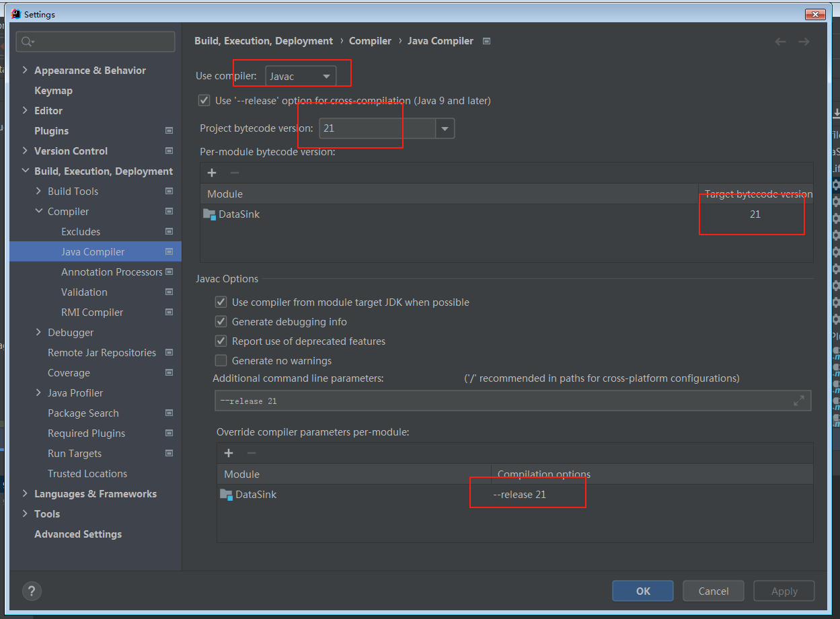
Task: Click project-level icon next to Coverage
Action: pyautogui.click(x=169, y=372)
